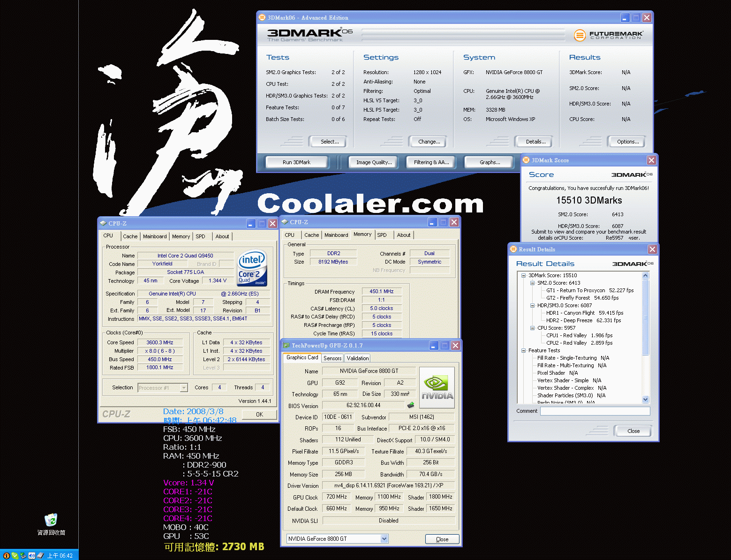The image size is (731, 560).
Task: Click OK in the CPU-Z window
Action: (259, 415)
